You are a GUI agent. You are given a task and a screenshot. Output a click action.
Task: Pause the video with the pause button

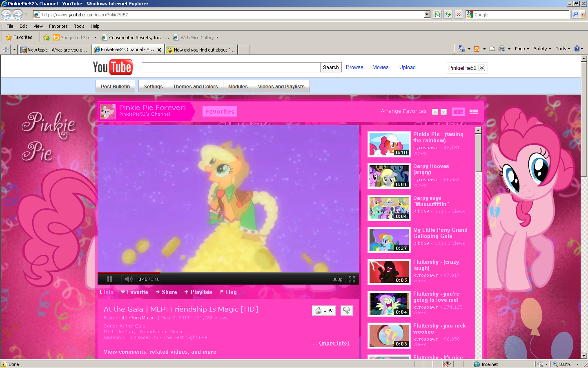click(109, 279)
